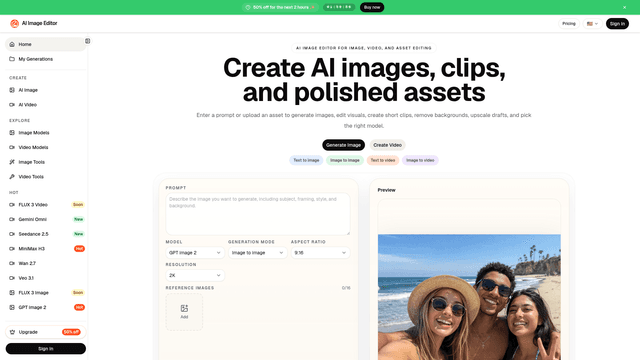Dismiss the green promo banner

[624, 7]
